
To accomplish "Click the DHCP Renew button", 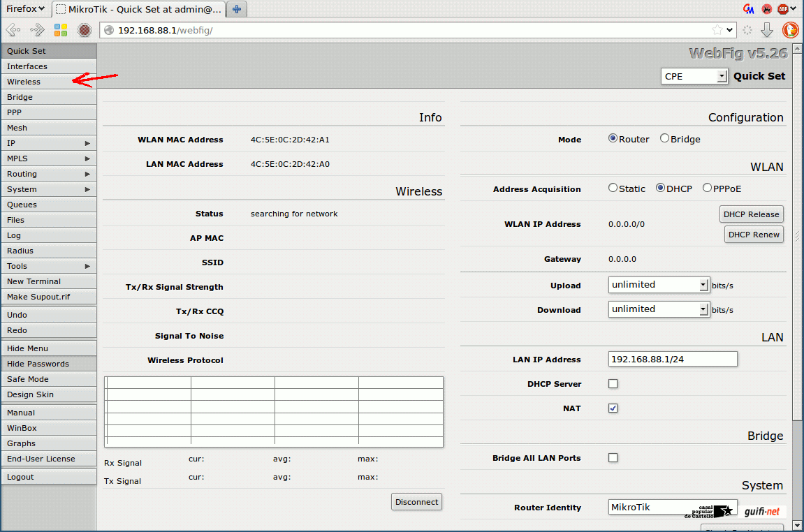I will tap(754, 234).
